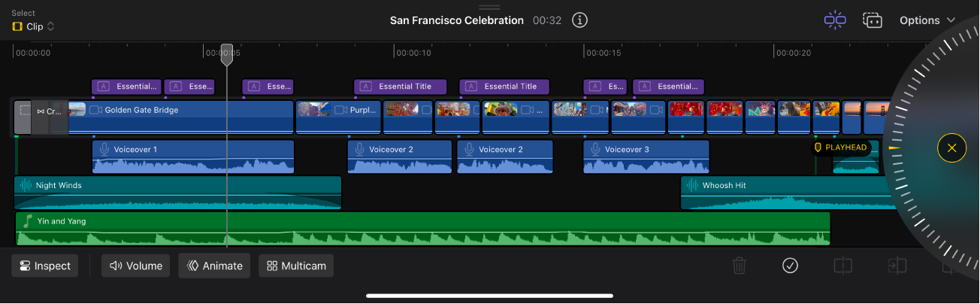The image size is (980, 304).
Task: Click the microphone icon on Voiceover 1
Action: tap(104, 149)
